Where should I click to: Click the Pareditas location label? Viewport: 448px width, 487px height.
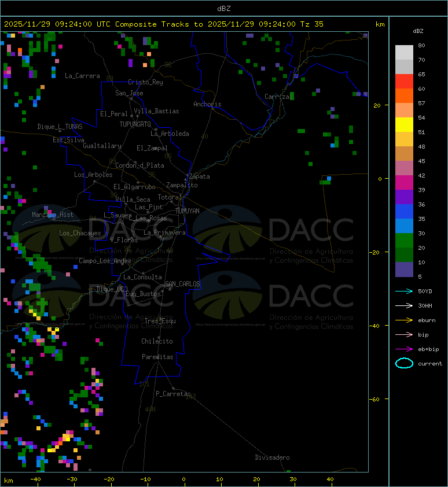pos(157,357)
